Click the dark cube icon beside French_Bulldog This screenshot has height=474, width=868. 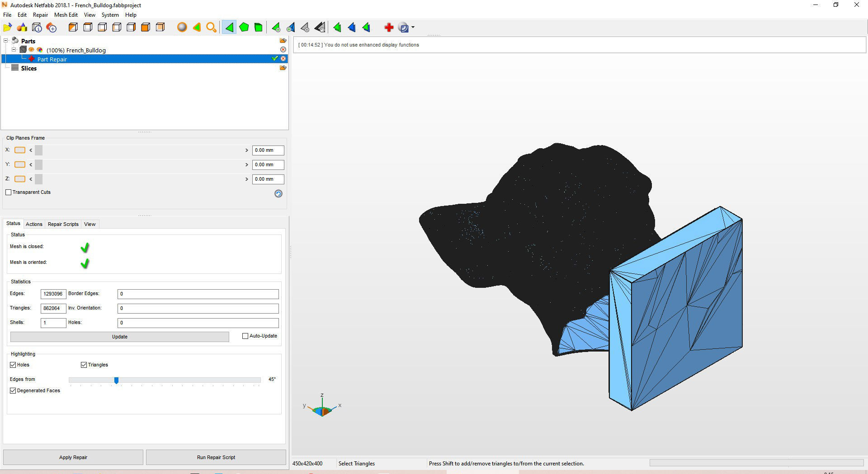[23, 50]
